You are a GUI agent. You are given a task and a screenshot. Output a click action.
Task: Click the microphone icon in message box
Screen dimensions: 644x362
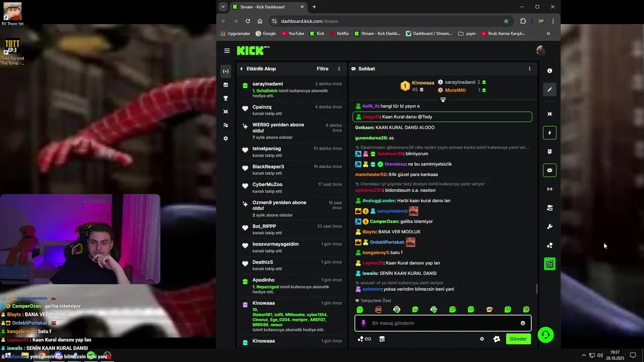coord(363,323)
